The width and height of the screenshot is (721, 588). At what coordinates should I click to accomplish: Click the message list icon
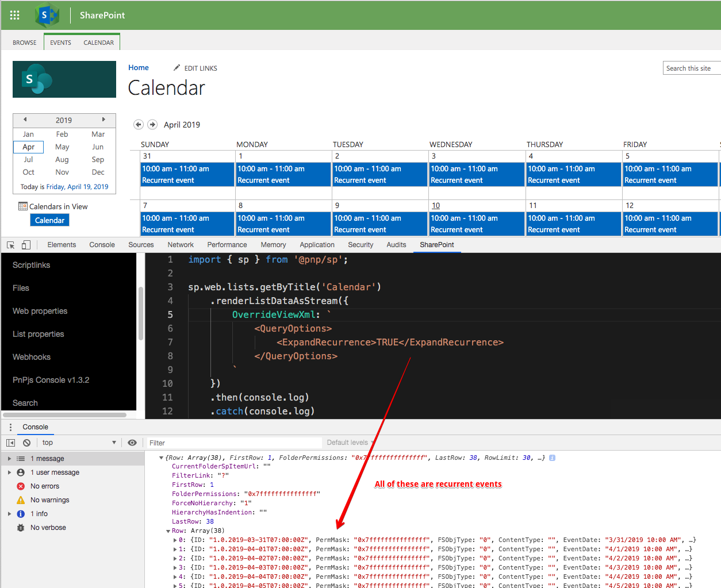[x=21, y=459]
